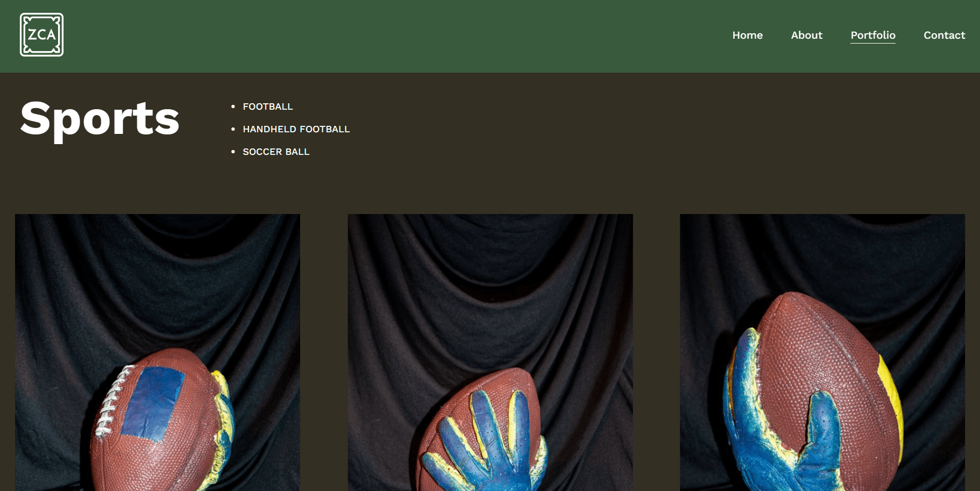Open the Home page
Screen dimensions: 980x491
click(x=747, y=35)
